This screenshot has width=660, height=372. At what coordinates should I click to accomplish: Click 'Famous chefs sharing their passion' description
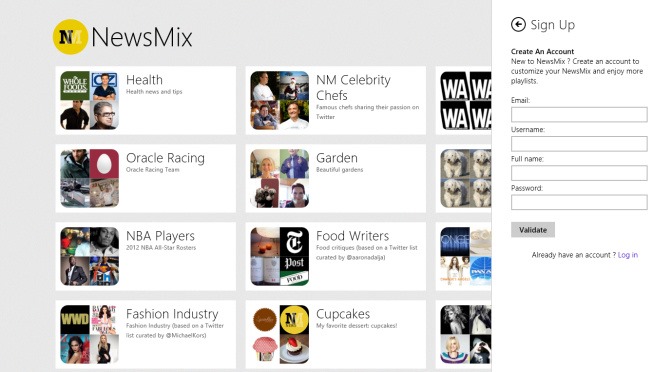pyautogui.click(x=367, y=112)
